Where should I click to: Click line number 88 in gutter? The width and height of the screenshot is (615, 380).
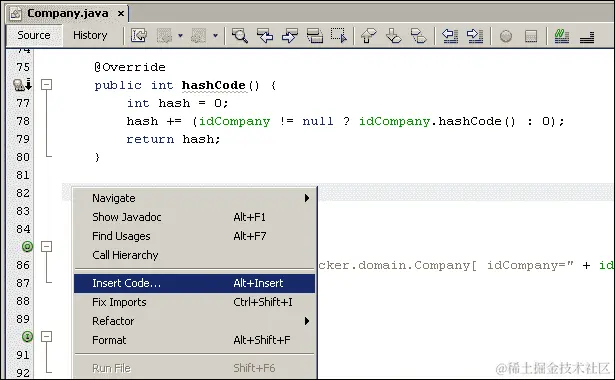click(x=23, y=301)
